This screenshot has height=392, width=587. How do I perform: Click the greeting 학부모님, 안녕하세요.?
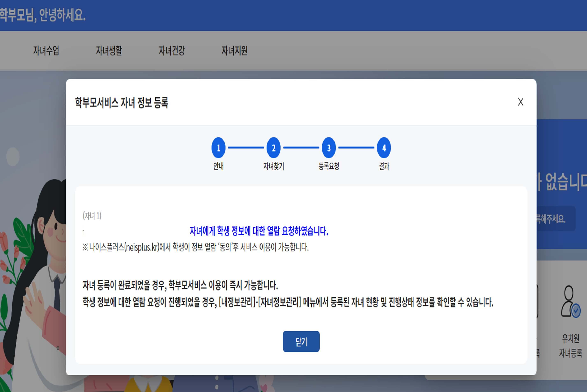(43, 15)
